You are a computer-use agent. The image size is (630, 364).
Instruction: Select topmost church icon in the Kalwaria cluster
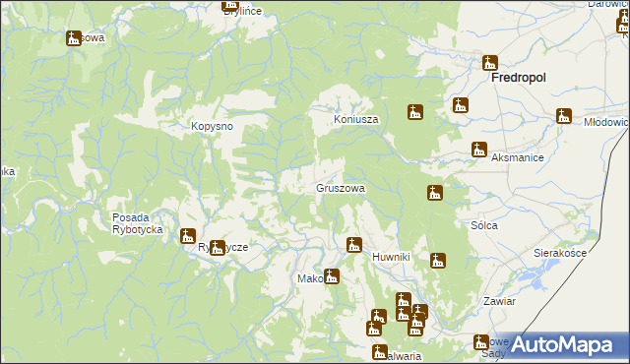[404, 300]
